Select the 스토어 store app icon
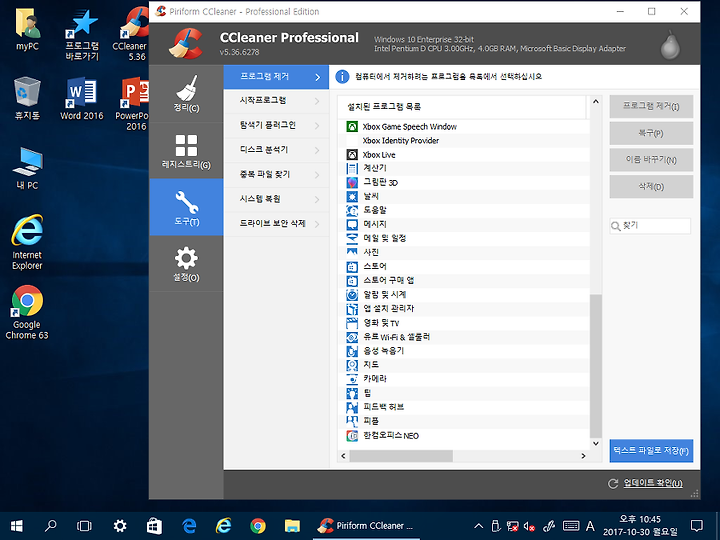 pos(352,266)
